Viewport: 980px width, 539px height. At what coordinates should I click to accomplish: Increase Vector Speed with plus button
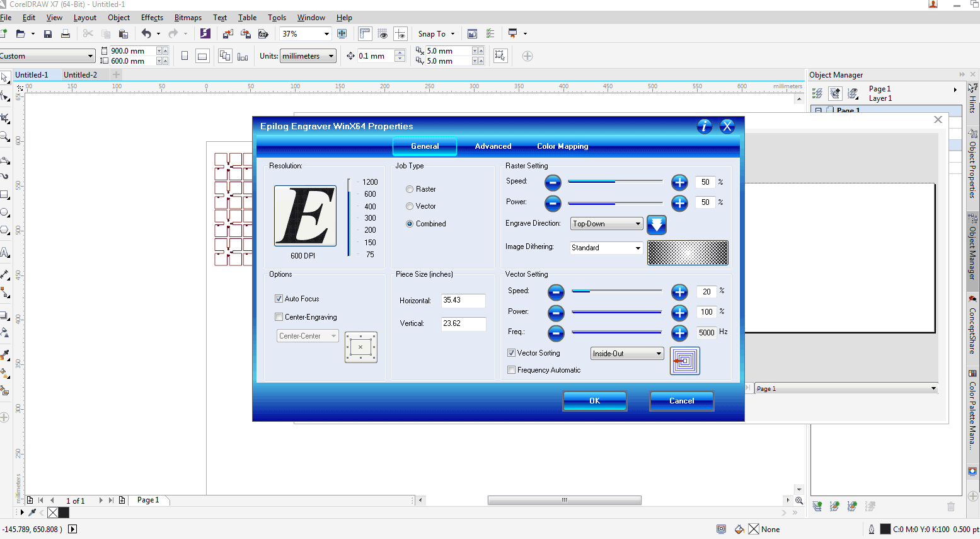[x=679, y=292]
